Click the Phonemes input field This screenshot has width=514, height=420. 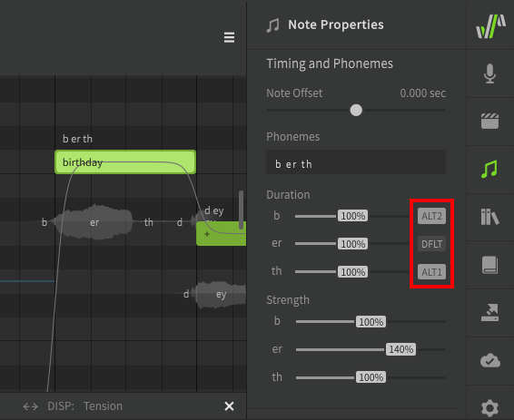point(356,162)
